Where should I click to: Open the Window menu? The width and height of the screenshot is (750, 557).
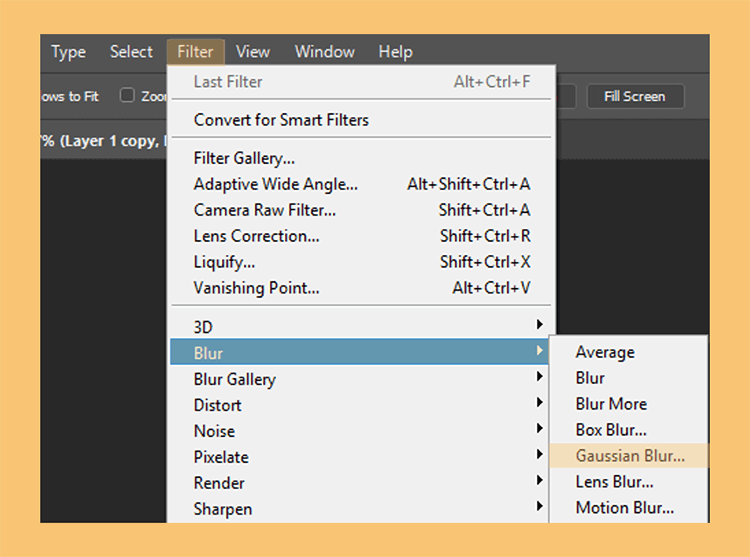tap(325, 52)
